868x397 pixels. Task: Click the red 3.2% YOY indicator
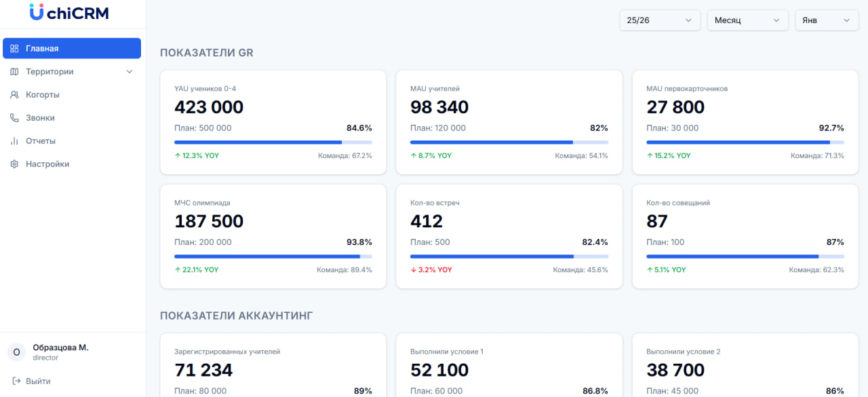431,269
